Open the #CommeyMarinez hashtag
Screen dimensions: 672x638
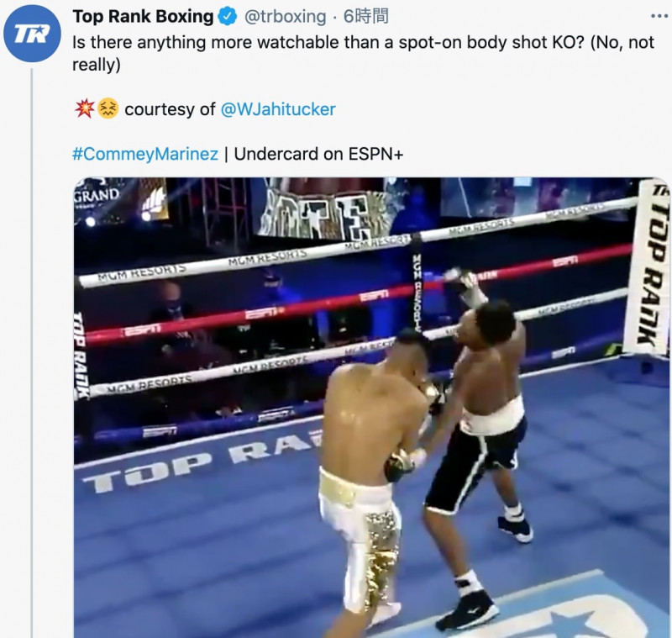(x=145, y=154)
